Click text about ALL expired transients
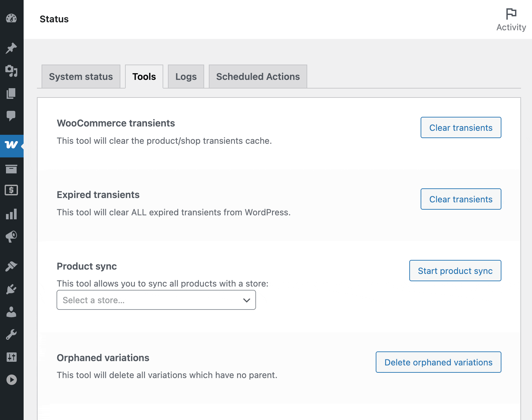Screen dimensions: 532x420 click(x=174, y=212)
